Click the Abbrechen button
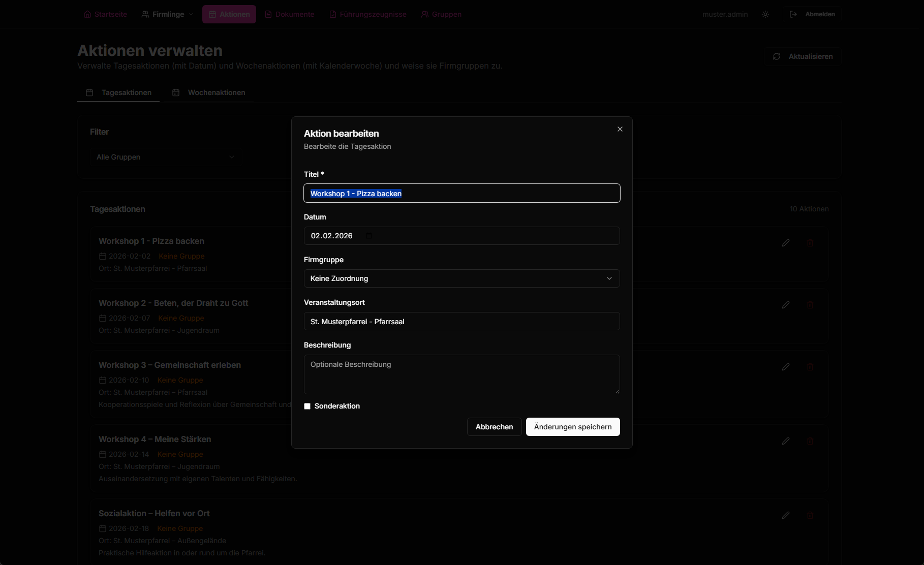Viewport: 924px width, 565px height. pyautogui.click(x=494, y=427)
